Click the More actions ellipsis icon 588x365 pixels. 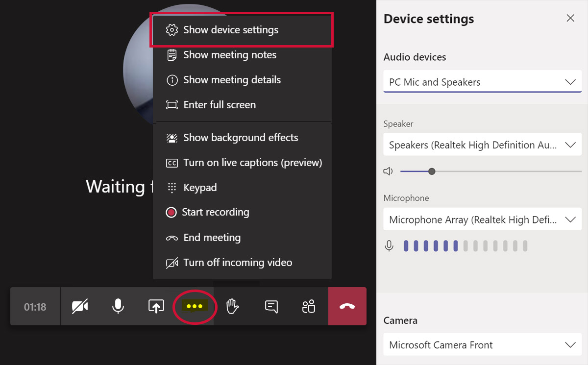[195, 306]
